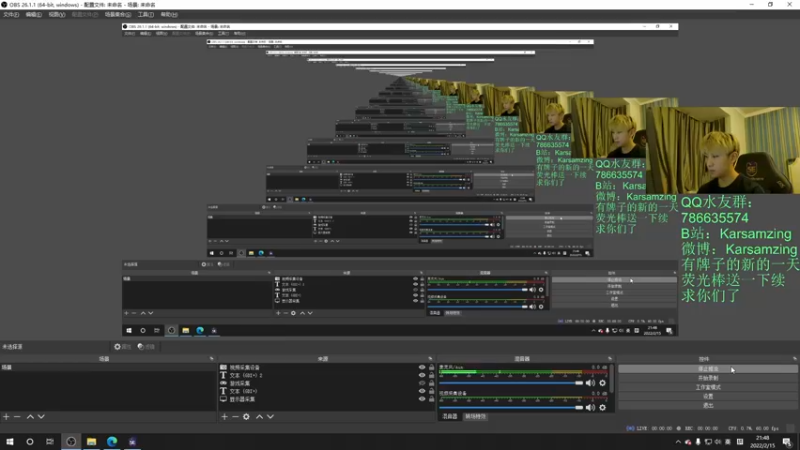Lock the 视频采集设备 source
Image resolution: width=800 pixels, height=450 pixels.
point(432,367)
